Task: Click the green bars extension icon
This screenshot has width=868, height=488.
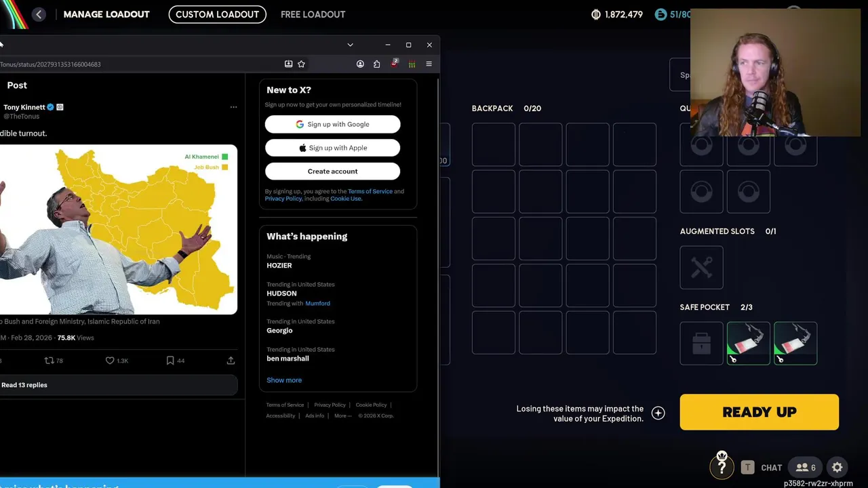Action: (x=412, y=64)
